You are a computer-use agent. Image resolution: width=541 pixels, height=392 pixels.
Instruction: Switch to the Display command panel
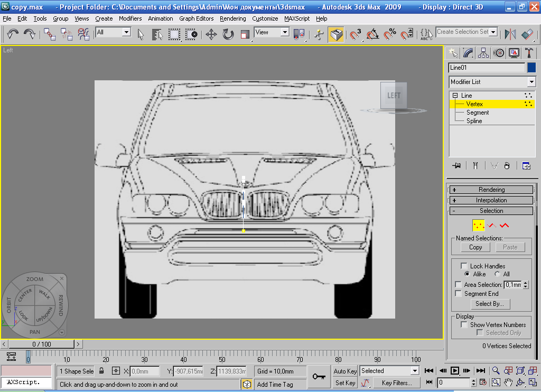(x=514, y=53)
